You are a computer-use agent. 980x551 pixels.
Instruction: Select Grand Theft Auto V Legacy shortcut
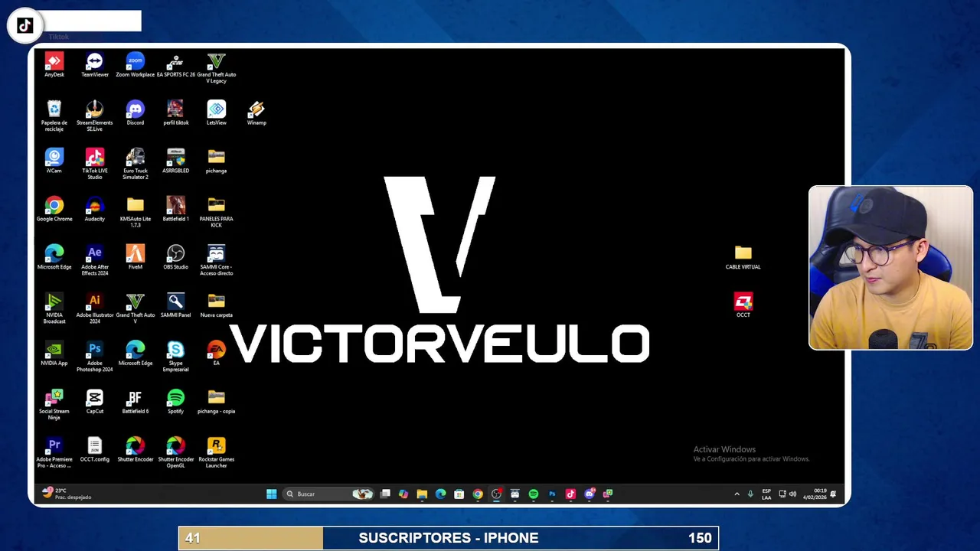click(217, 68)
